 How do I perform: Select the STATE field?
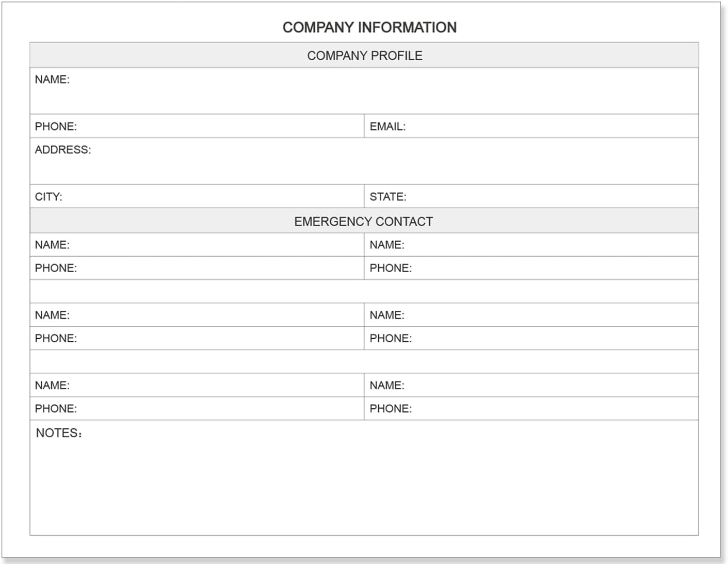pyautogui.click(x=547, y=196)
